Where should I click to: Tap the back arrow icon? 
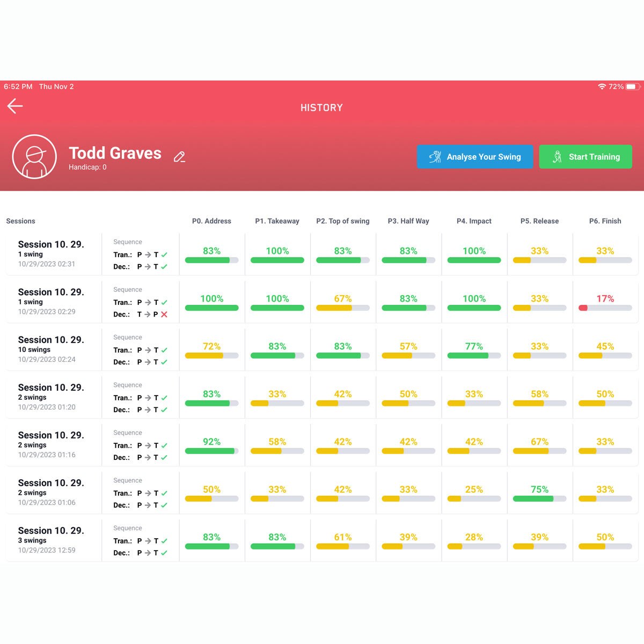15,106
